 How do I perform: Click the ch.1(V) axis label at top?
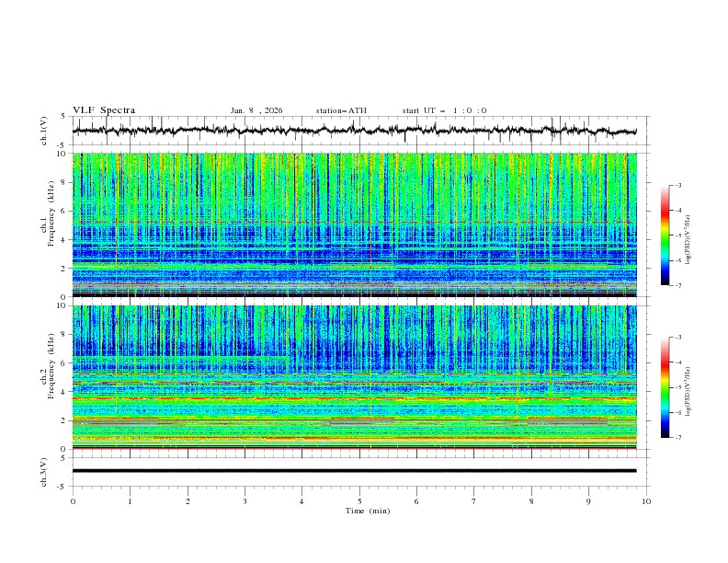point(45,132)
